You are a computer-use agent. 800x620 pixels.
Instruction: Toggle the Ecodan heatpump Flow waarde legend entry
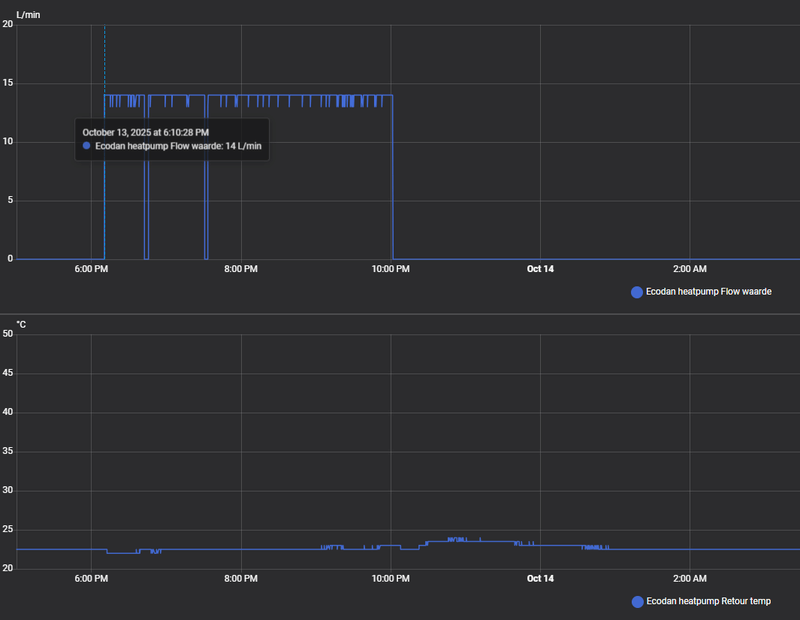701,292
